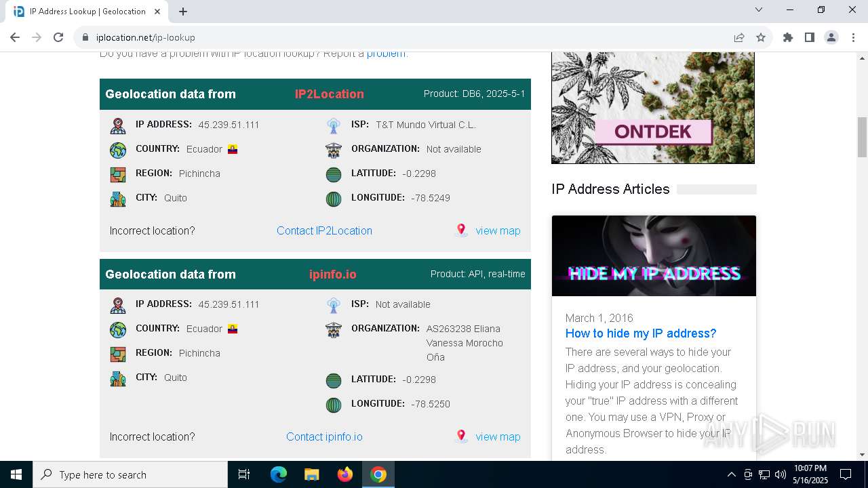868x488 pixels.
Task: Click city buildings icon in IP2Location section
Action: (118, 199)
